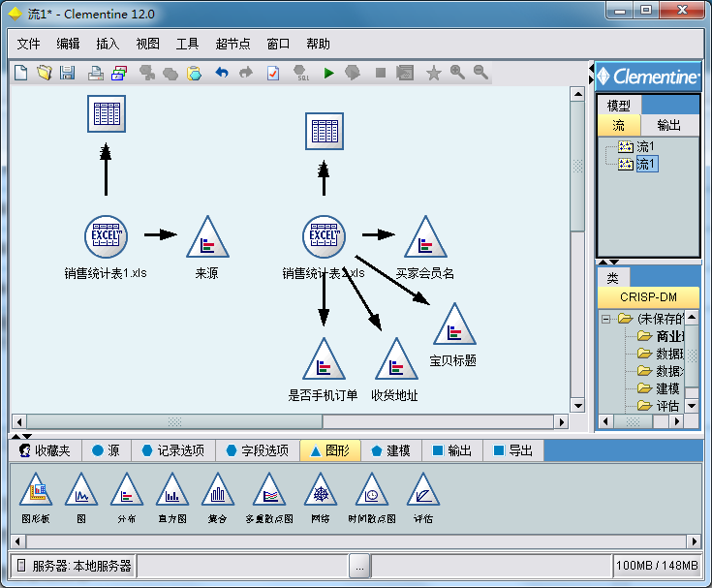Screen dimensions: 712x588
Task: Switch to the 输出 tab in manager pane
Action: click(669, 125)
